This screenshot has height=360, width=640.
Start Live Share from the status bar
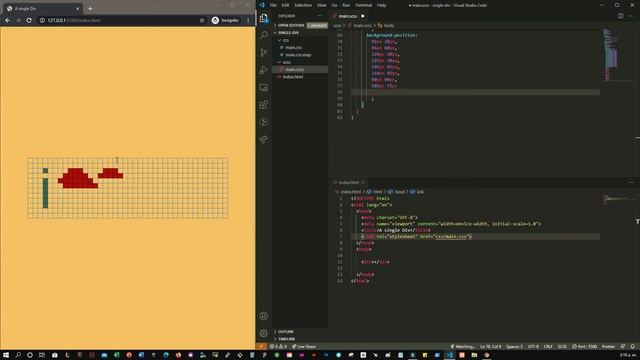[304, 347]
